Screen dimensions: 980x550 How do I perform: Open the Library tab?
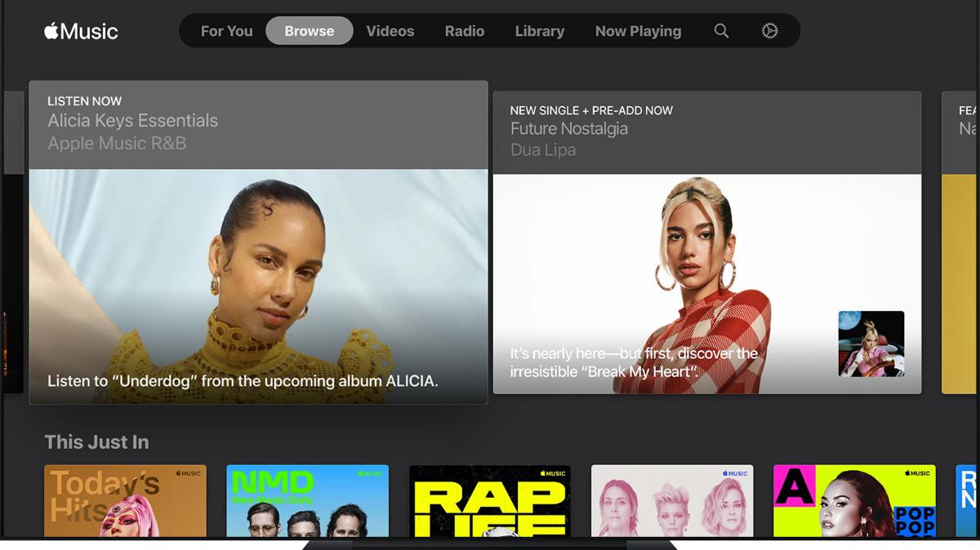(539, 31)
